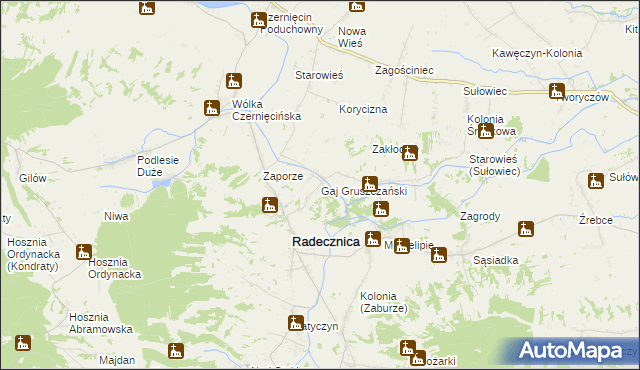Select the church icon at Kolonia Śródkowa

[x=486, y=131]
